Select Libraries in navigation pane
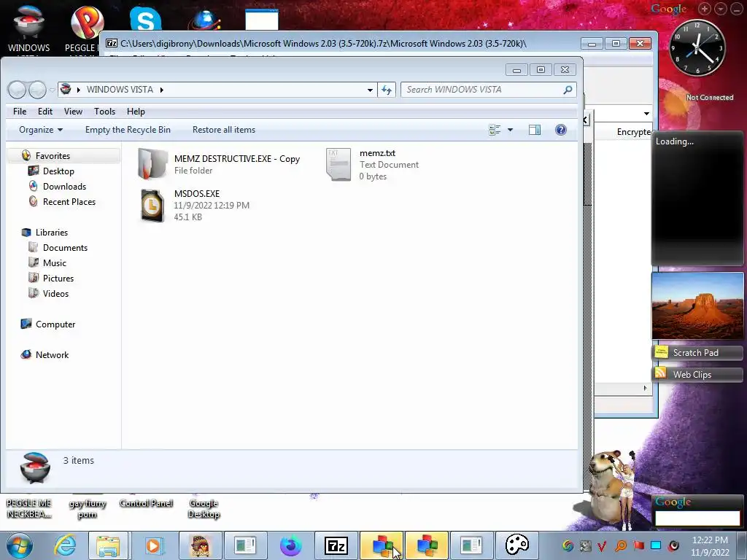The width and height of the screenshot is (747, 560). (52, 233)
